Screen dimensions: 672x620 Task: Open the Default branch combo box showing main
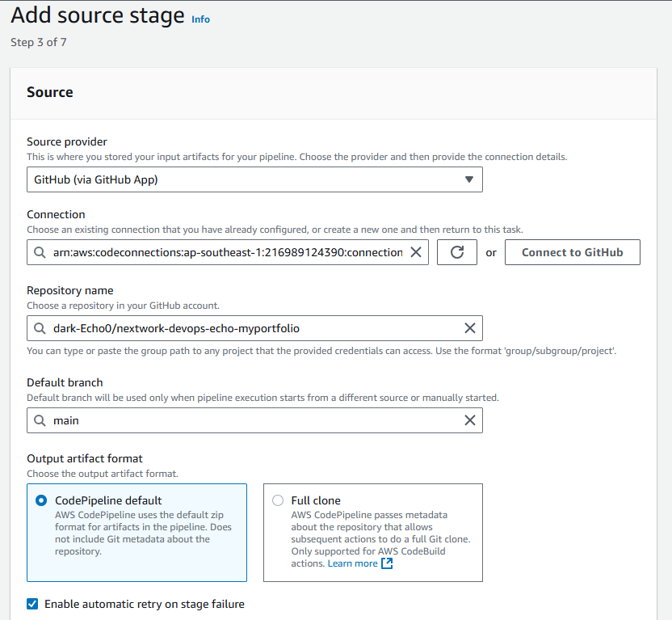point(254,420)
